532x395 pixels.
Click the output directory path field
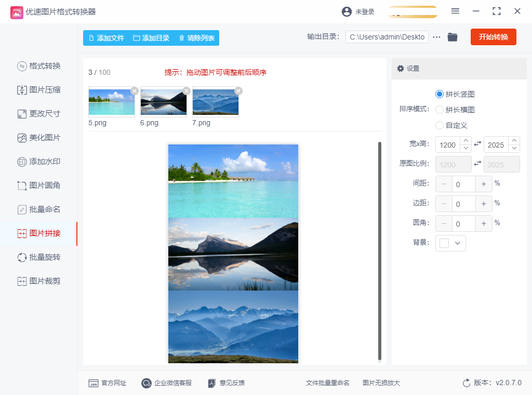pyautogui.click(x=387, y=37)
